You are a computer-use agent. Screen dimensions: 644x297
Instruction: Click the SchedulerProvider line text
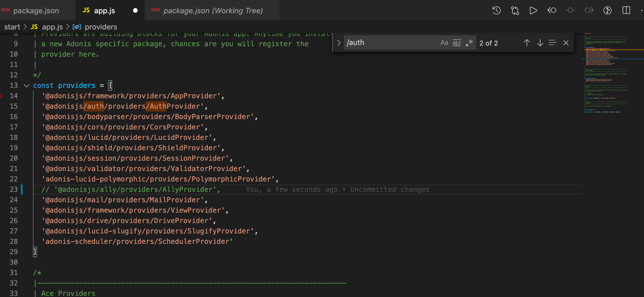pyautogui.click(x=137, y=242)
